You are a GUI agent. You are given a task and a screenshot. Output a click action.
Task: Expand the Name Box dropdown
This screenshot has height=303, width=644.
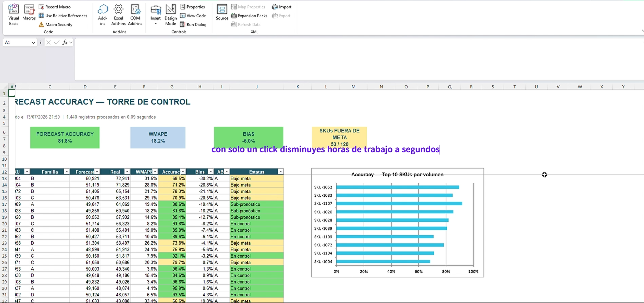coord(33,43)
